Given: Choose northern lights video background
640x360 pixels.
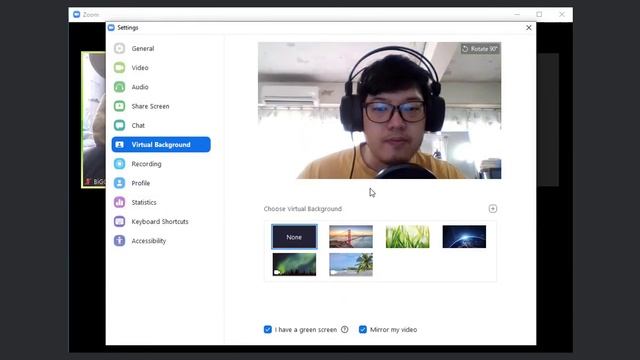Looking at the screenshot, I should coord(294,264).
